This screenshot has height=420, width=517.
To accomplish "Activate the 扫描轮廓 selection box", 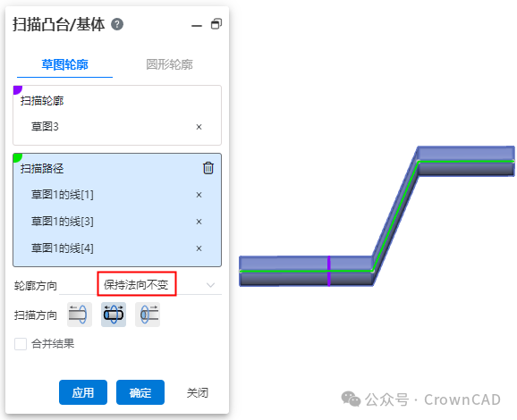I will [x=117, y=115].
